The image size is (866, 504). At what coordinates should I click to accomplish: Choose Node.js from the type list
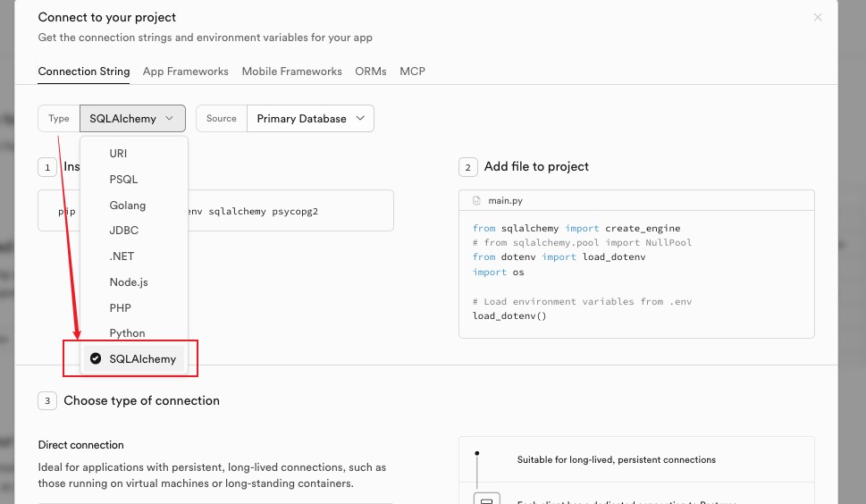point(128,282)
